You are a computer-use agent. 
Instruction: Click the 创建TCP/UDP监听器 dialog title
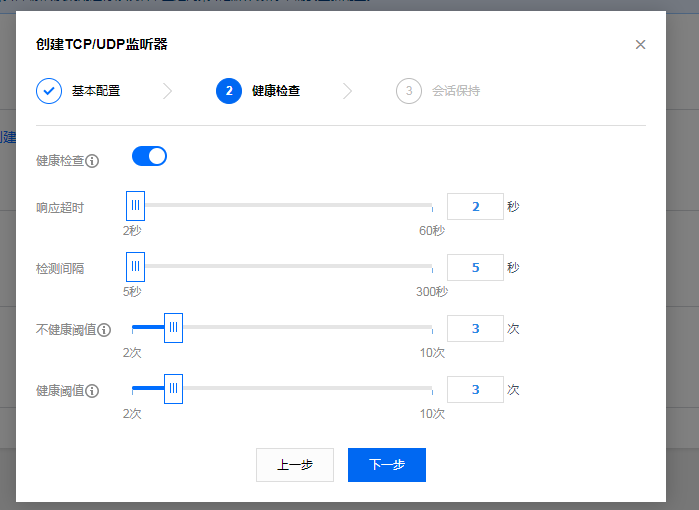coord(102,44)
